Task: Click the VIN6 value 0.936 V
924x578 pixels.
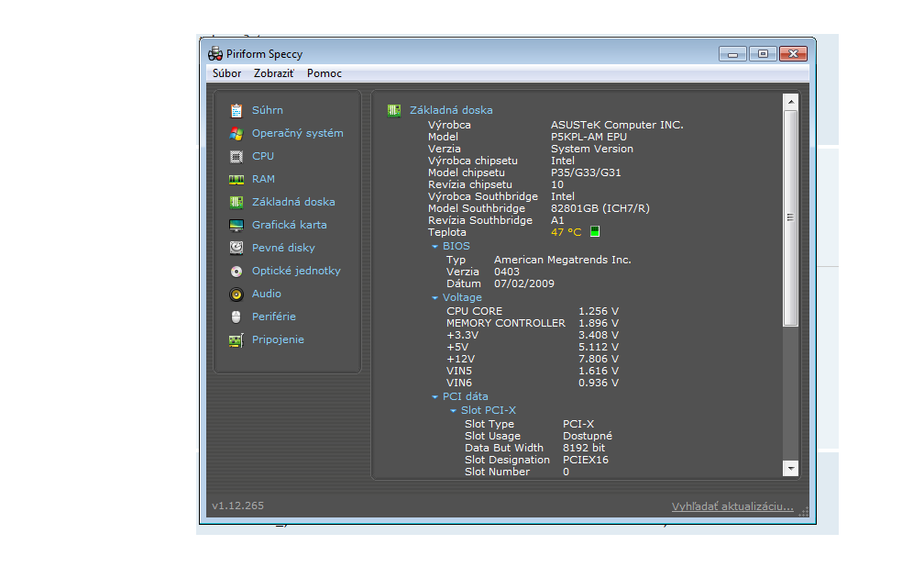Action: point(598,383)
